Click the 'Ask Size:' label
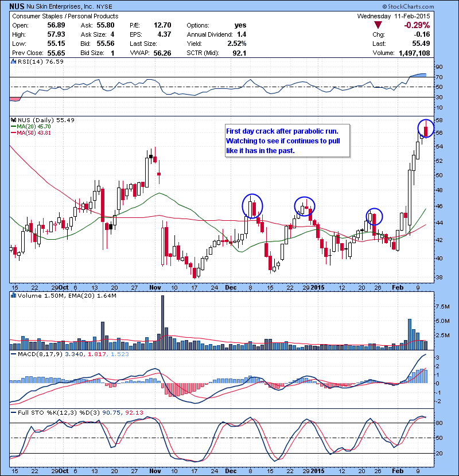 (94, 34)
